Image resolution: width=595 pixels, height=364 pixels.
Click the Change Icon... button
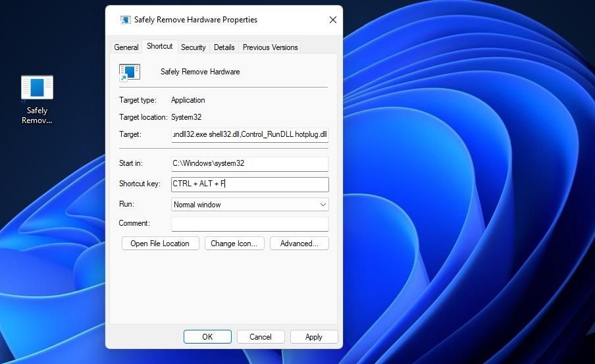(234, 244)
